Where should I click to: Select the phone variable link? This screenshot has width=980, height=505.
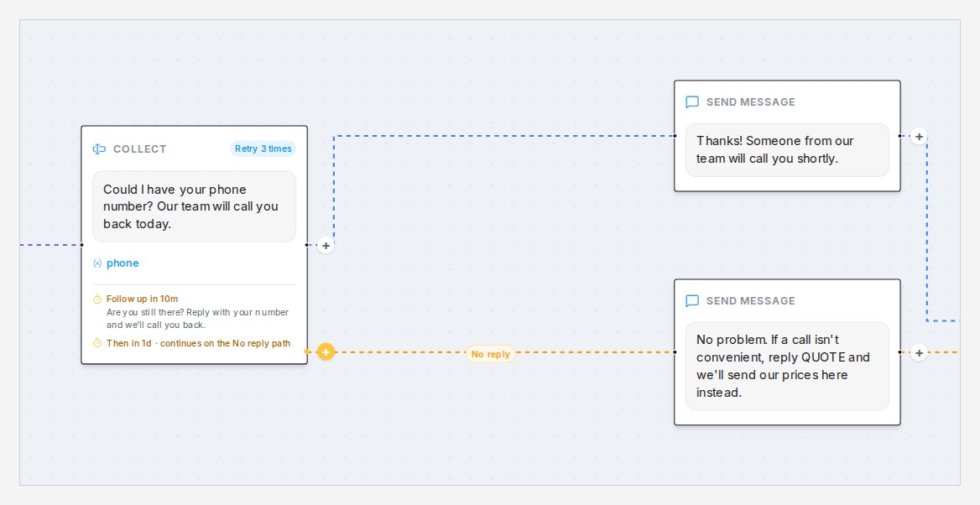(122, 263)
